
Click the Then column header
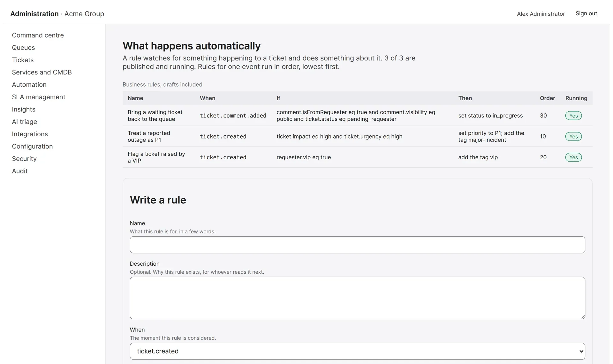tap(465, 98)
